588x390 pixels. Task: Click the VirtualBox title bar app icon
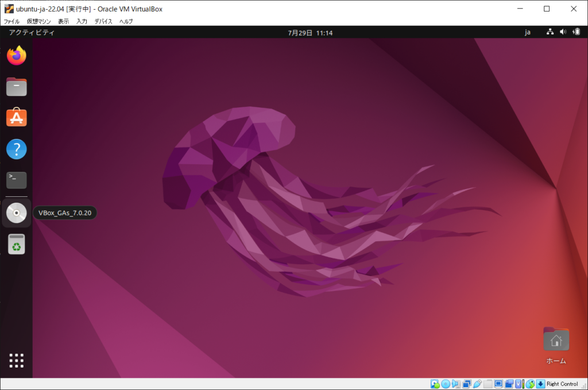[9, 9]
